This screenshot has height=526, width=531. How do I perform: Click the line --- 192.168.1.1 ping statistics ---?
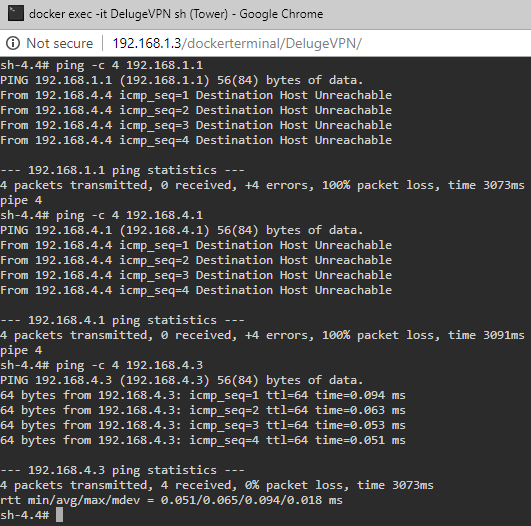click(122, 170)
